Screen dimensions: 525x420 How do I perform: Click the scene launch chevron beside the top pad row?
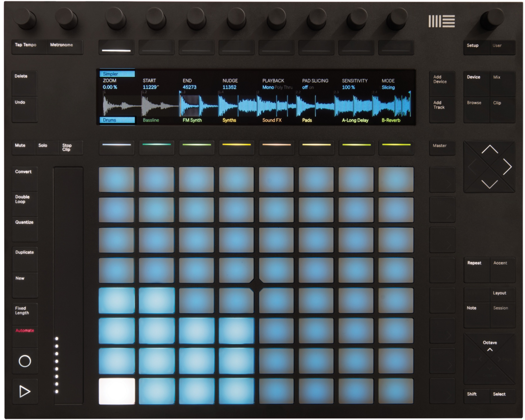coord(442,180)
